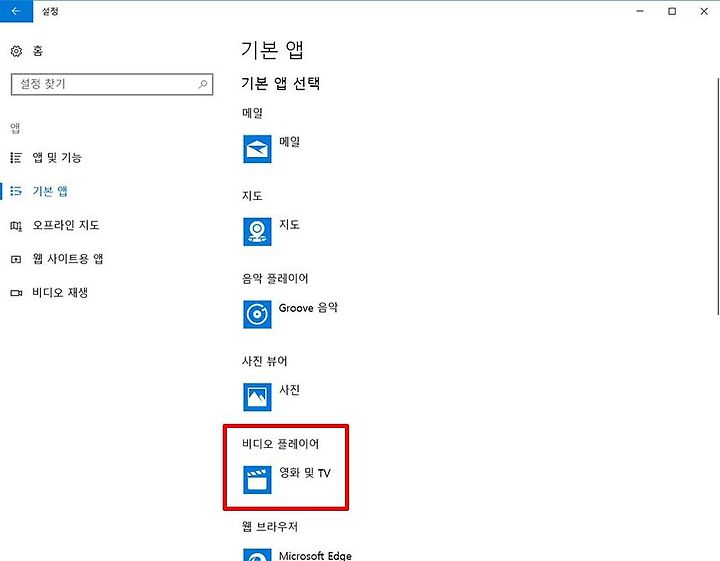Viewport: 720px width, 561px height.
Task: Change default video player 영화 및 TV
Action: (305, 473)
